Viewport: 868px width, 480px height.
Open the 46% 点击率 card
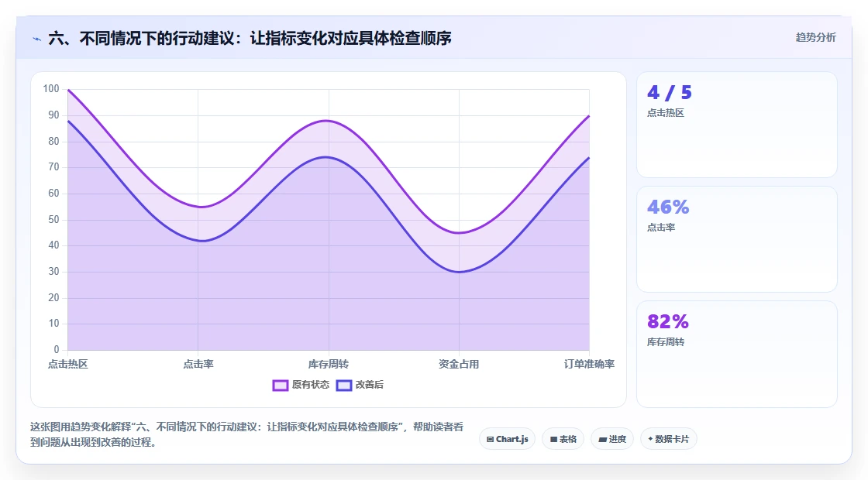(737, 239)
